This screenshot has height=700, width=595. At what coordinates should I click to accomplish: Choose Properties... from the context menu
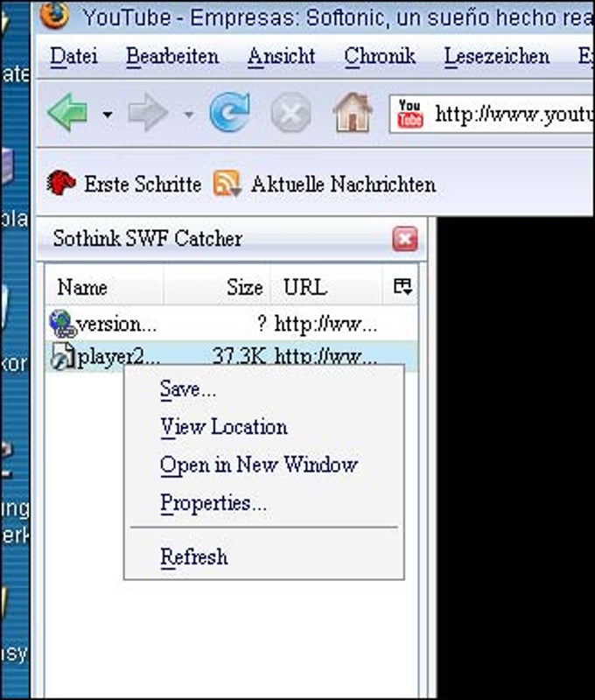click(x=263, y=504)
